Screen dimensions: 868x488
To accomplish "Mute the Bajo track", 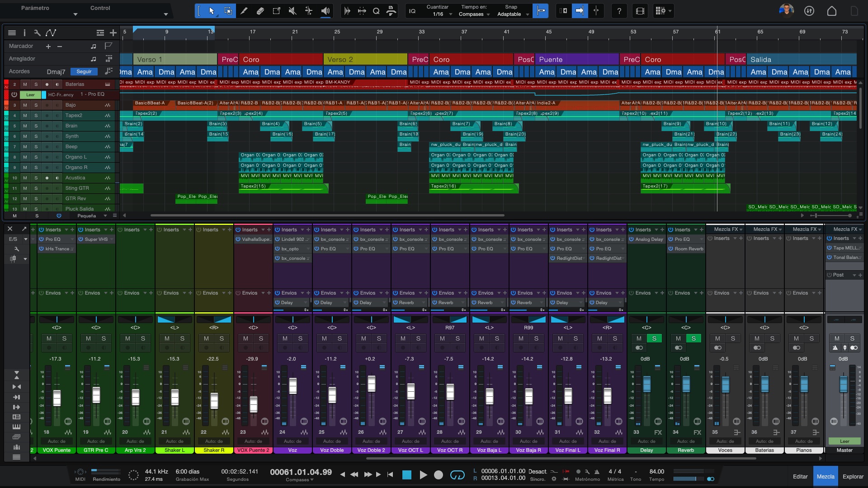I will 25,105.
